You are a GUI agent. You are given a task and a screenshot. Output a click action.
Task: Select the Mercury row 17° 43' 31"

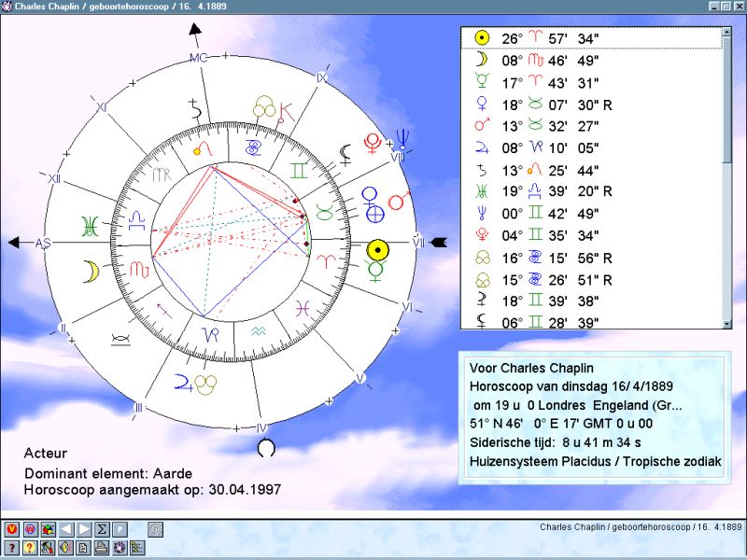pyautogui.click(x=592, y=83)
